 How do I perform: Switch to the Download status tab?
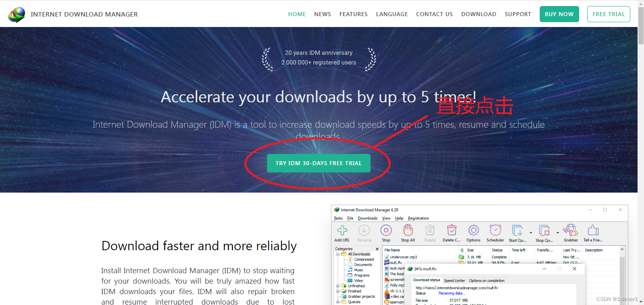427,280
